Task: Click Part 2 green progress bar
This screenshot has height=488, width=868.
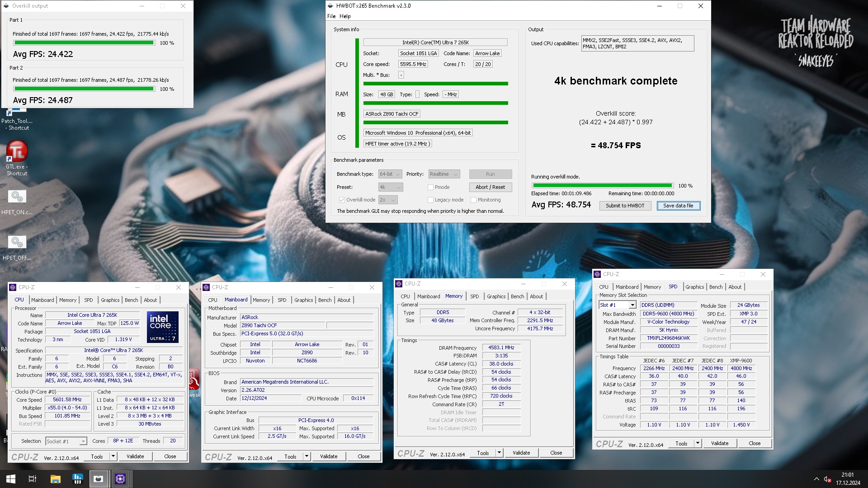Action: 84,89
